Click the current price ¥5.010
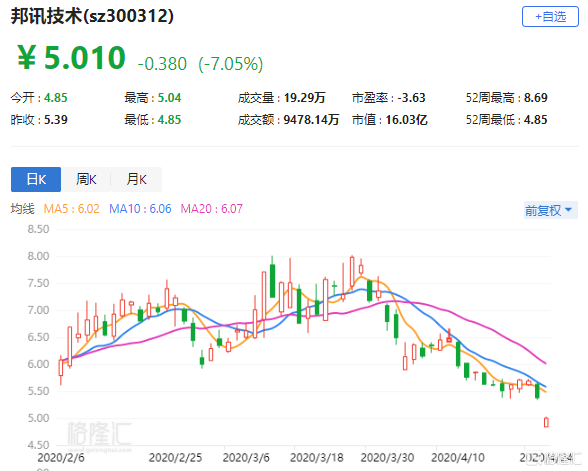Image resolution: width=588 pixels, height=471 pixels. tap(71, 58)
